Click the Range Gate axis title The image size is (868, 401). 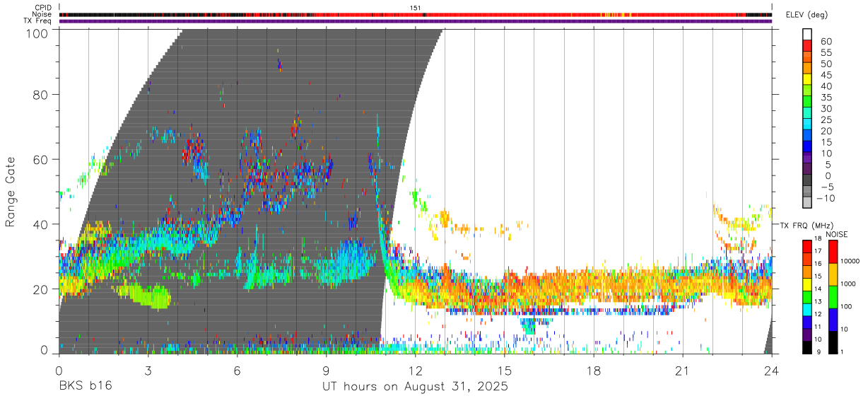(x=11, y=192)
